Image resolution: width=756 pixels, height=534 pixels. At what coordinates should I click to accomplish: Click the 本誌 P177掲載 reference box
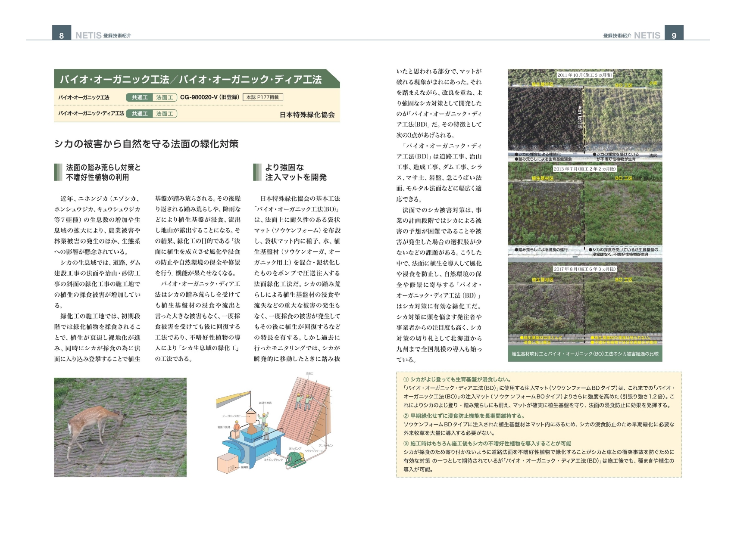coord(262,97)
